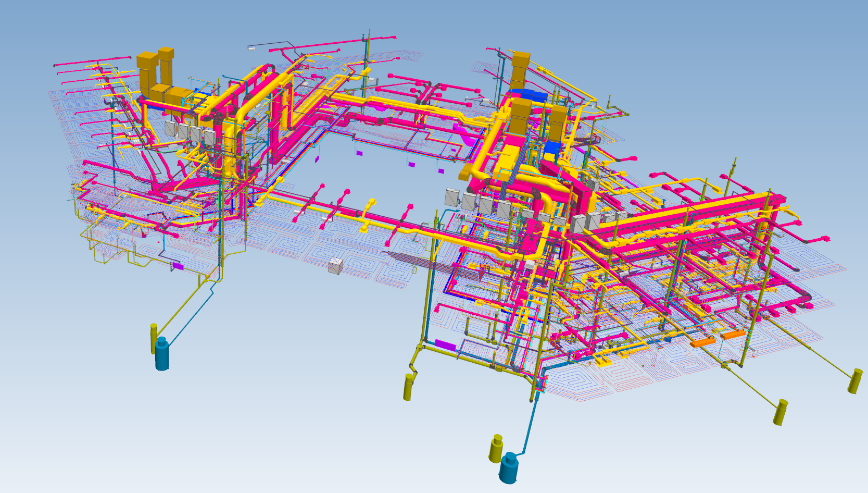Click the purple panel on the bottom olive pipe run
This screenshot has height=493, width=868.
(445, 345)
